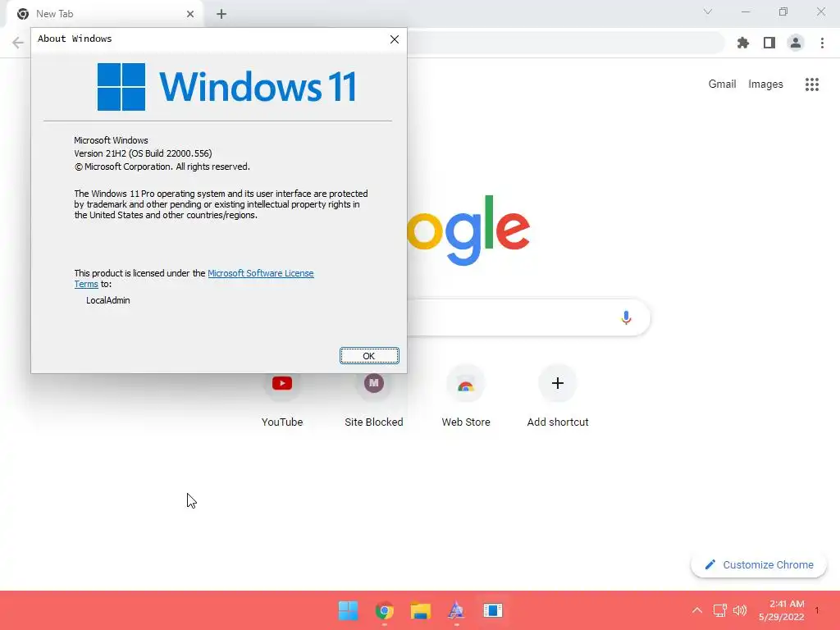Image resolution: width=840 pixels, height=630 pixels.
Task: Click Chrome icon in the taskbar
Action: point(384,610)
